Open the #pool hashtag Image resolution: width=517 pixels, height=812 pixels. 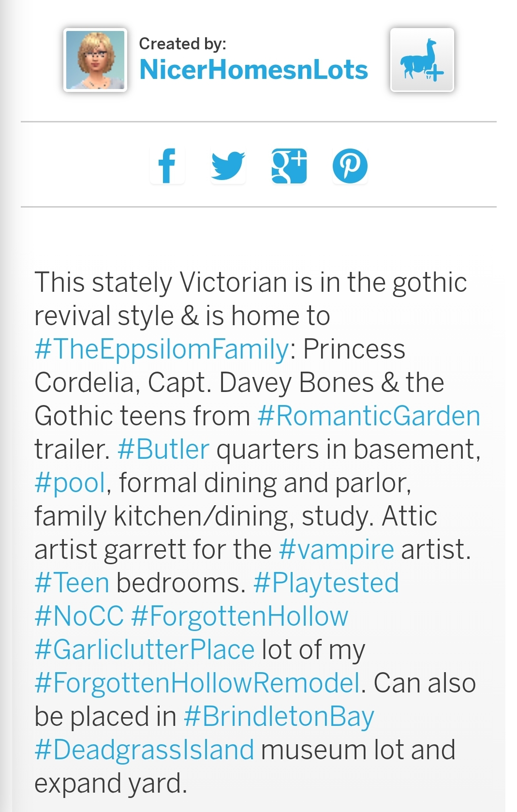coord(70,483)
